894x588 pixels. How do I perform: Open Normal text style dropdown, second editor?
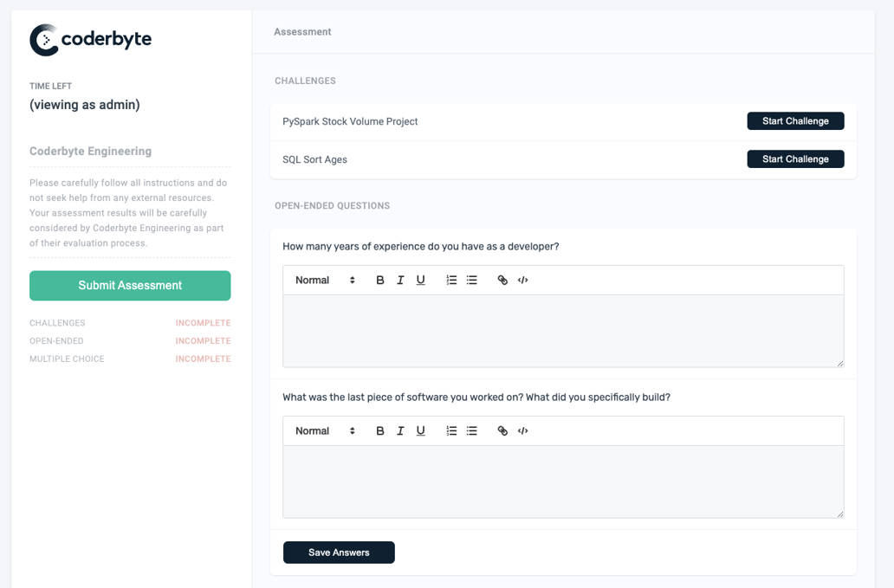point(325,431)
